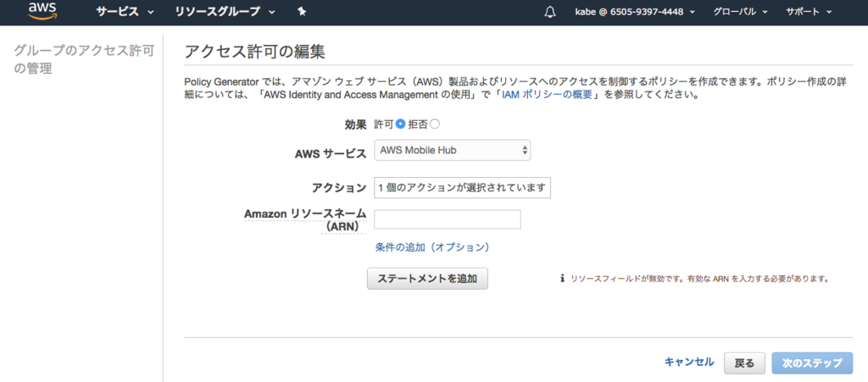Click the 次のステップ button
This screenshot has width=868, height=382.
click(812, 363)
